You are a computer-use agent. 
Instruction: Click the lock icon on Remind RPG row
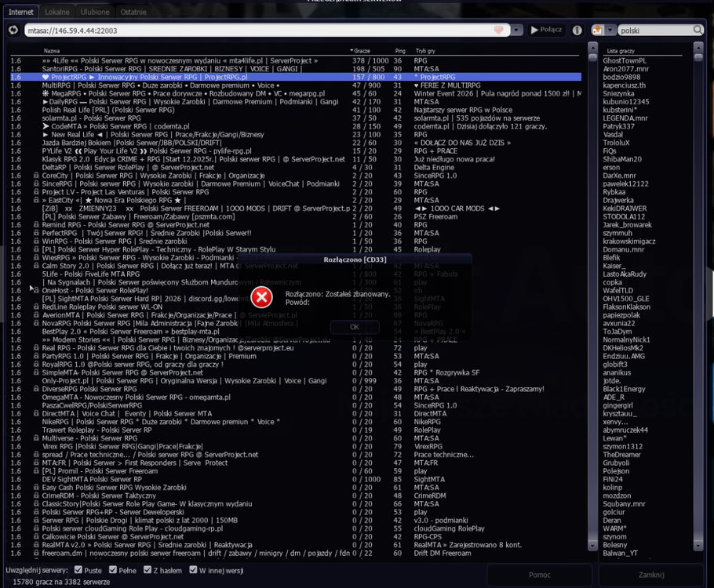click(36, 224)
